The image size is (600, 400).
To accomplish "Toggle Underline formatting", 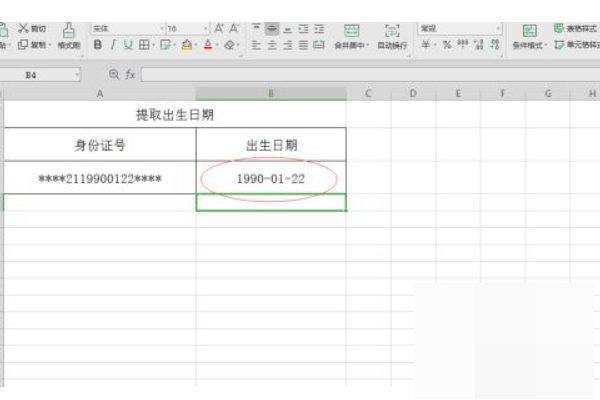I will point(128,45).
